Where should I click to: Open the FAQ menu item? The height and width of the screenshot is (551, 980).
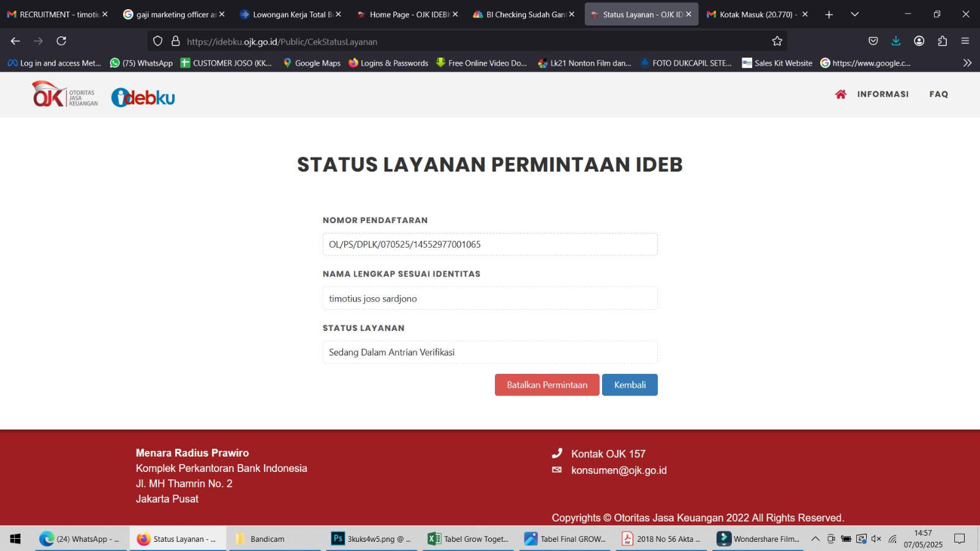(x=938, y=94)
